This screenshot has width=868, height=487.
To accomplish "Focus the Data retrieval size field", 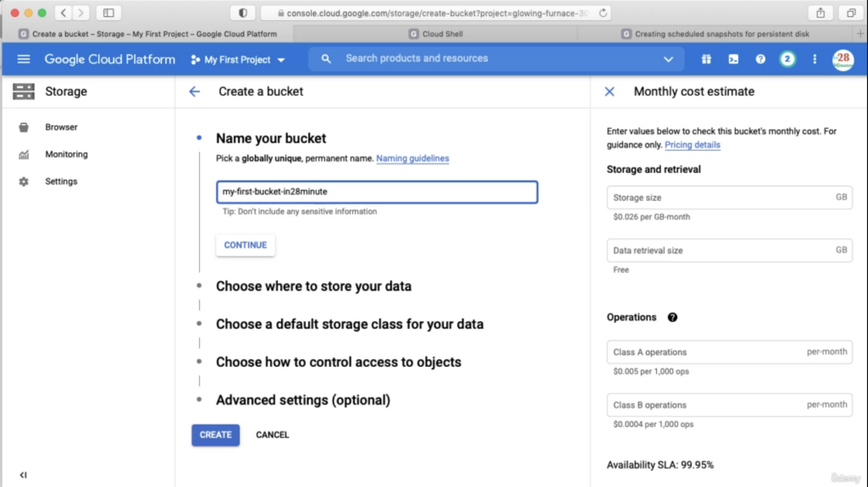I will (729, 251).
